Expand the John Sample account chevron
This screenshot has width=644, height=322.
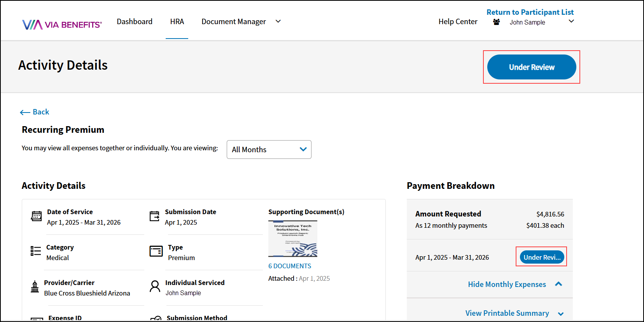(571, 21)
